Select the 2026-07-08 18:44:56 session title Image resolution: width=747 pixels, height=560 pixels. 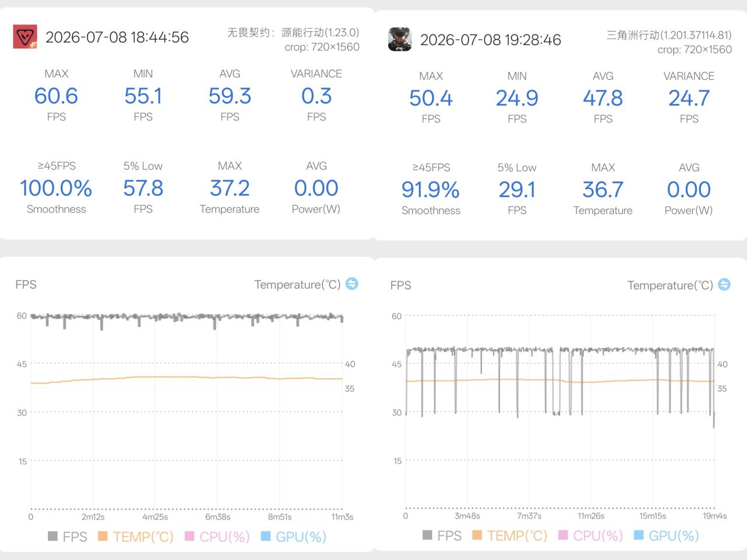pos(117,37)
